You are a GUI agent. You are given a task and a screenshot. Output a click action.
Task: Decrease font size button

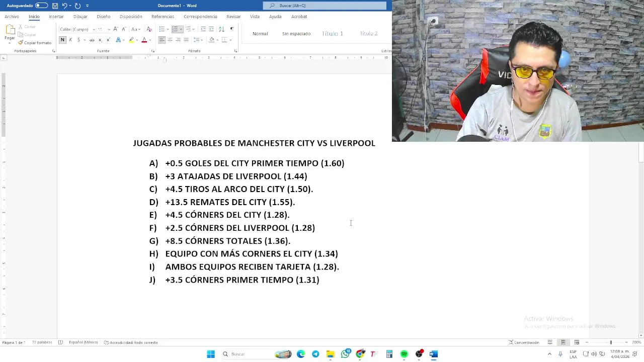pos(124,29)
